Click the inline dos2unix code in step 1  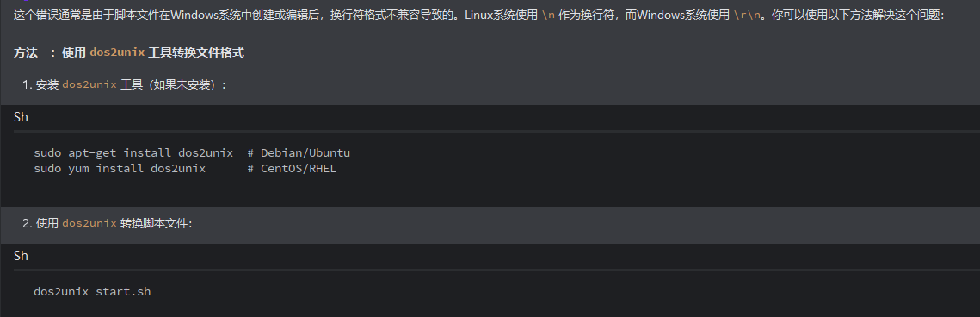pyautogui.click(x=89, y=84)
